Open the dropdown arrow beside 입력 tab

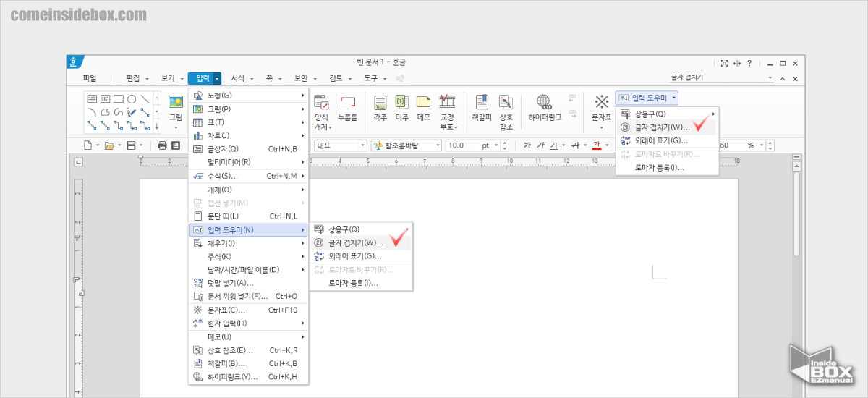point(216,78)
